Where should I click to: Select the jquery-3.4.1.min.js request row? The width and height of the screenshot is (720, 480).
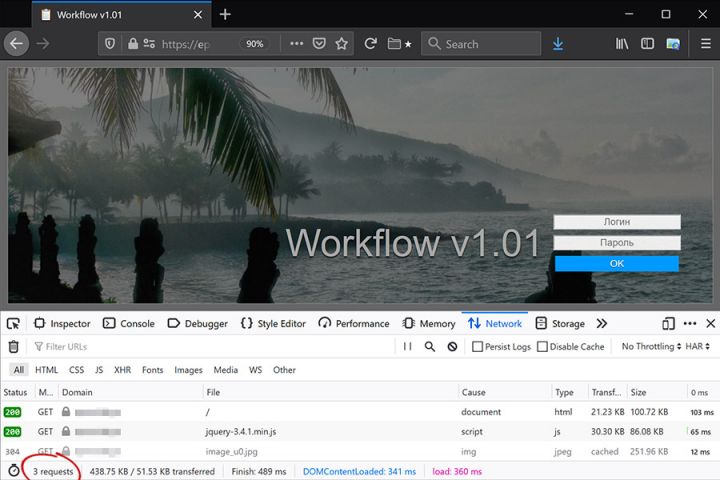click(x=360, y=432)
